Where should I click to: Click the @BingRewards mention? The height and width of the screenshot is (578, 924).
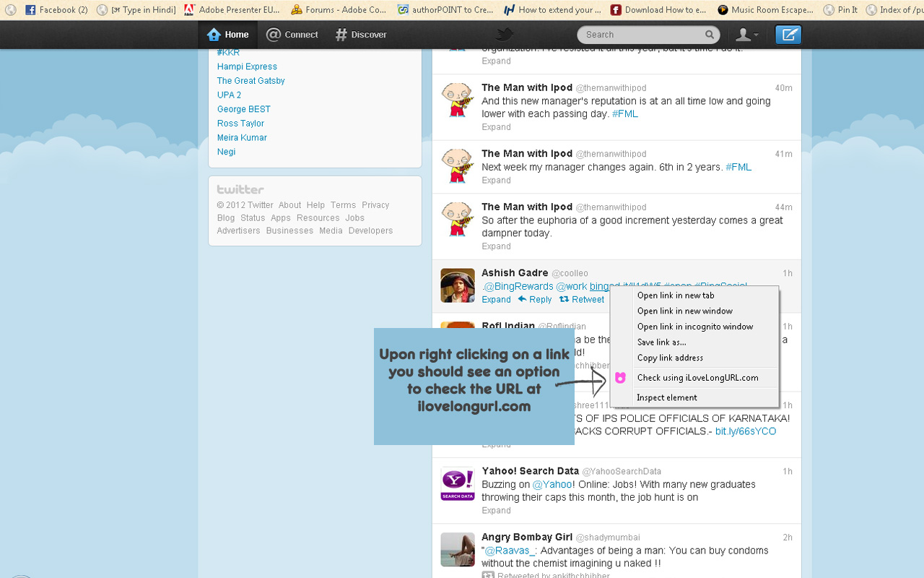pyautogui.click(x=519, y=287)
